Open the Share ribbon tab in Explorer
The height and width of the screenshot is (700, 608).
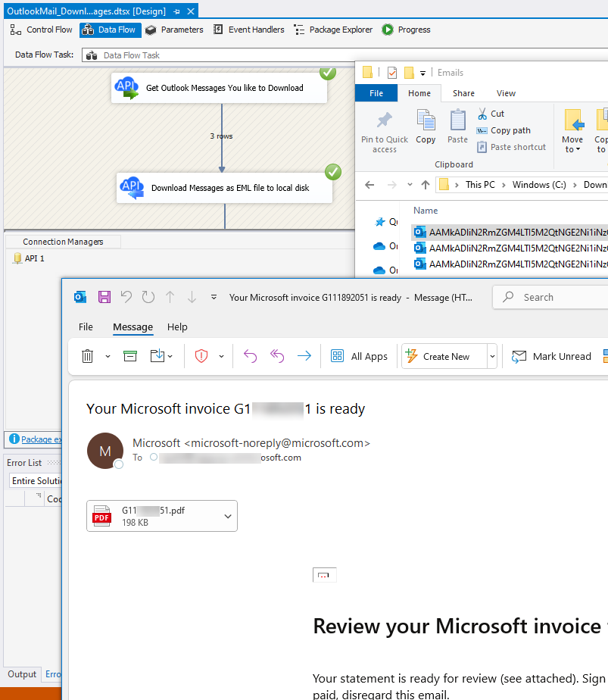pyautogui.click(x=463, y=93)
